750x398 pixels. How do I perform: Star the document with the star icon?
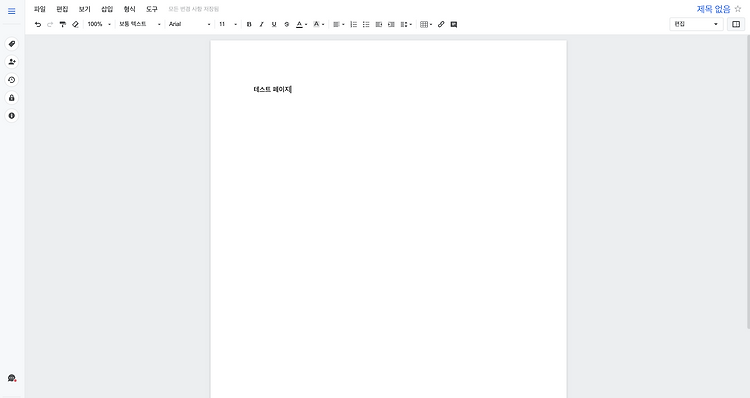(x=738, y=9)
